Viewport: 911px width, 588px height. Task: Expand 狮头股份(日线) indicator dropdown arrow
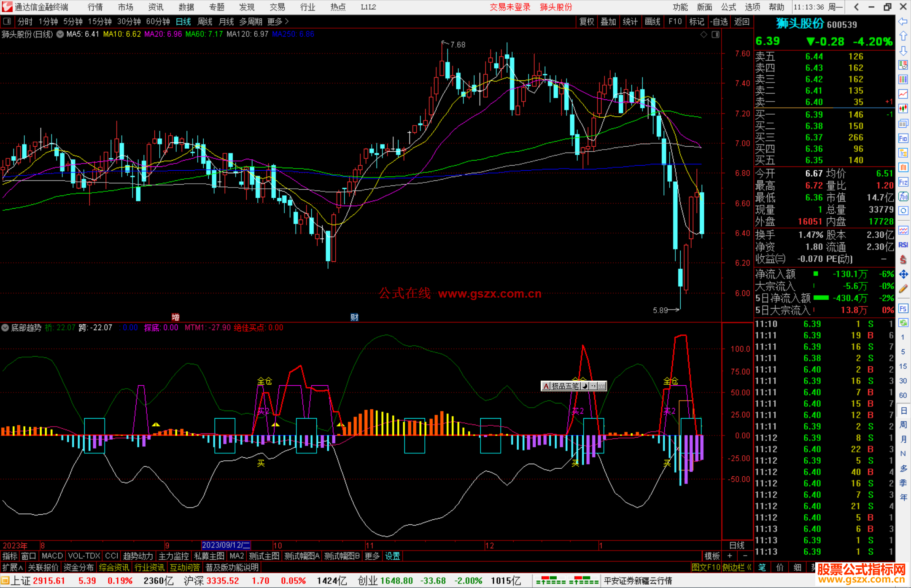[60, 35]
